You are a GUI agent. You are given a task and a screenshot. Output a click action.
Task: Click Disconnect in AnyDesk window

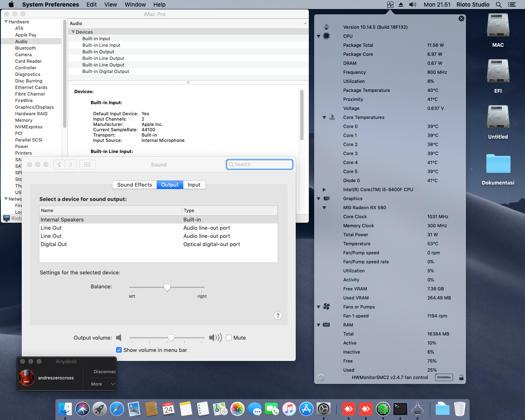click(x=105, y=372)
